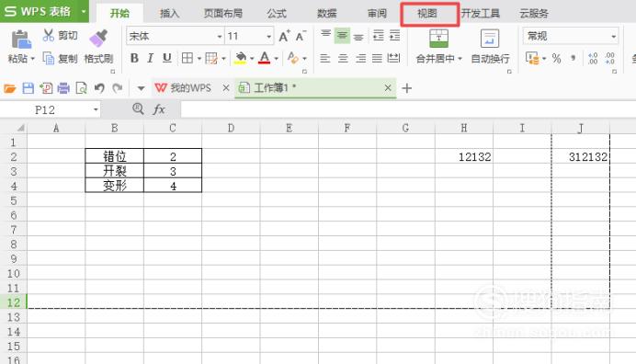
Task: Open the font name dropdown showing 宋体
Action: click(220, 37)
